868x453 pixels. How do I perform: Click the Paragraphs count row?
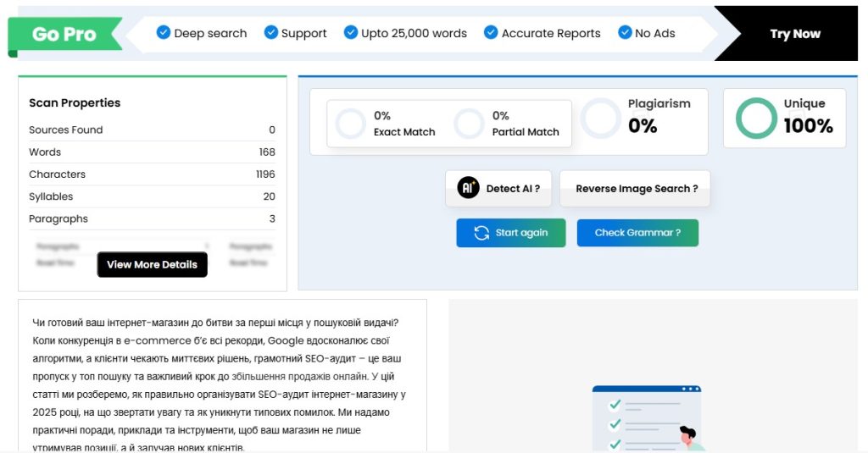[153, 218]
